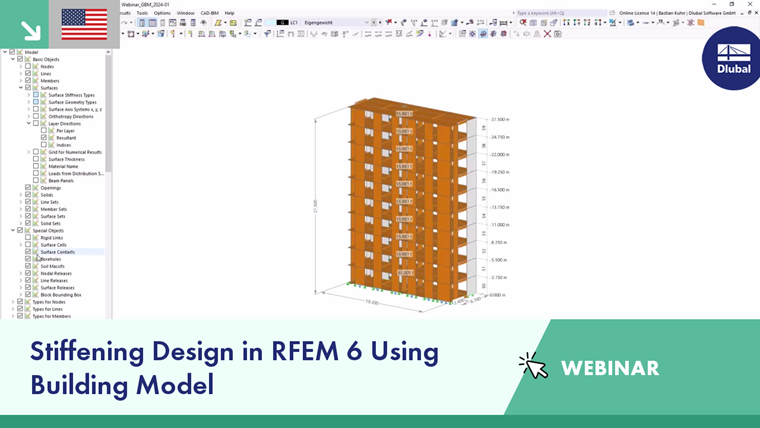Collapse the Special Objects node
This screenshot has height=428, width=760.
tap(13, 230)
